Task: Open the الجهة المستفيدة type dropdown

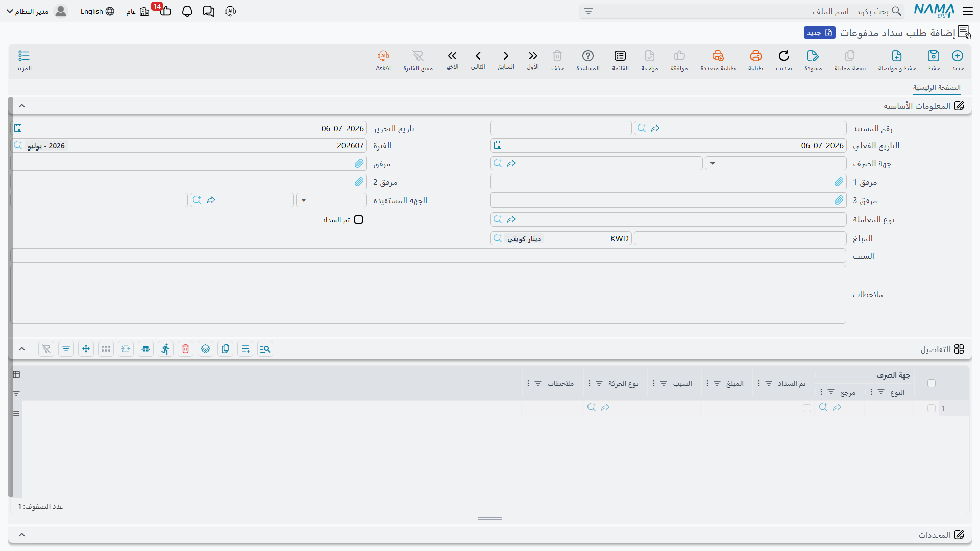Action: point(331,201)
